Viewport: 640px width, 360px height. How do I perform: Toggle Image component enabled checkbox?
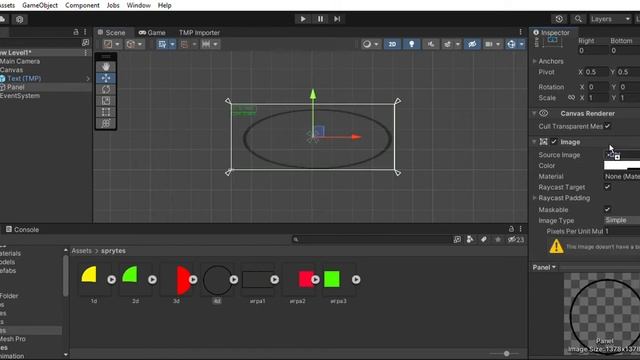554,142
